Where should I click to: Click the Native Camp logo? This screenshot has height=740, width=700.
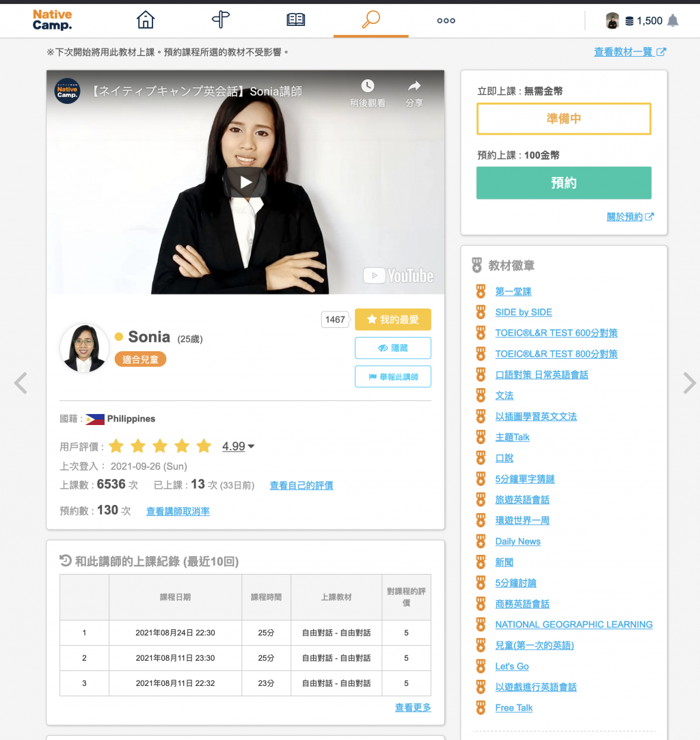52,20
